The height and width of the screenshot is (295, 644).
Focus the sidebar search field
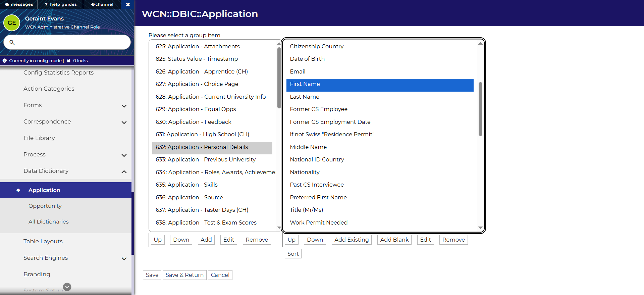click(x=67, y=42)
